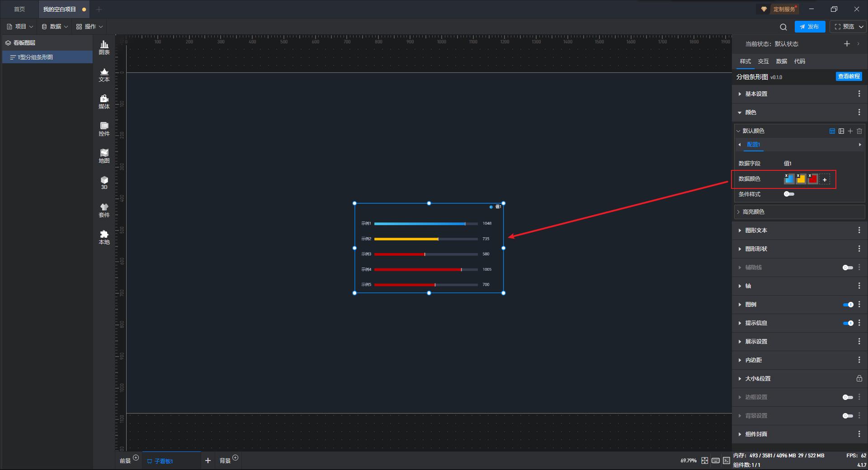Viewport: 868px width, 470px height.
Task: Delete the default color configuration
Action: pyautogui.click(x=859, y=131)
